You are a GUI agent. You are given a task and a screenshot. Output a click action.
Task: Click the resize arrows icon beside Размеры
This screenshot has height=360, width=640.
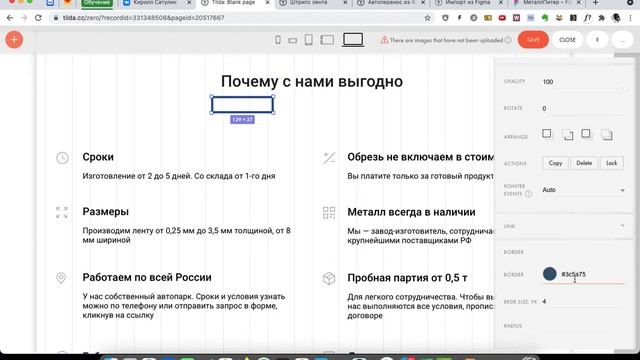[62, 212]
